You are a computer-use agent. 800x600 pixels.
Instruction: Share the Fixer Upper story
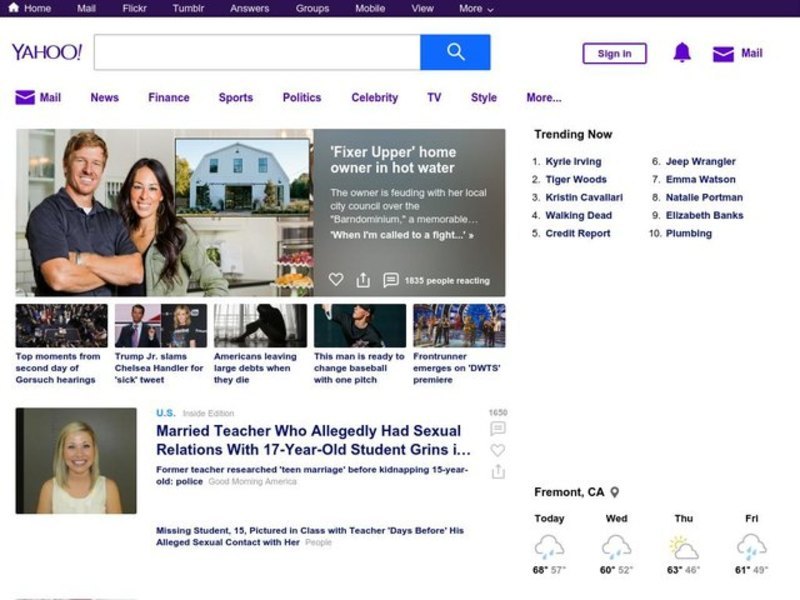click(x=363, y=280)
